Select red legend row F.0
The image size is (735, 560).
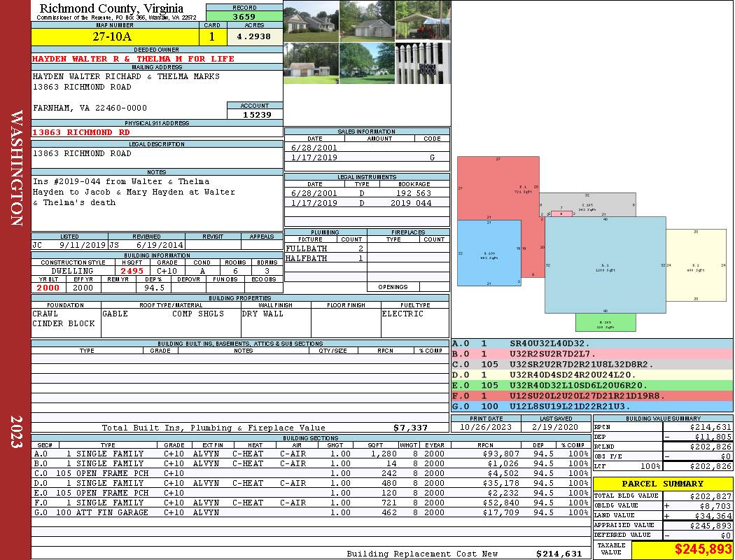click(591, 395)
